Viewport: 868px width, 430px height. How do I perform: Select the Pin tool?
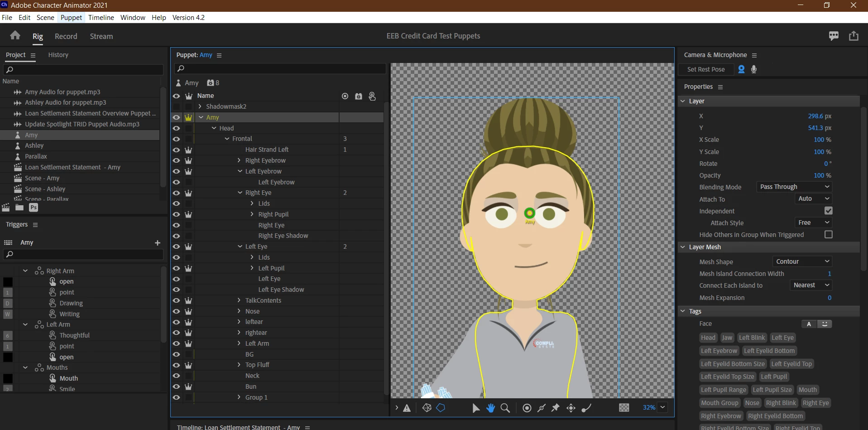556,408
